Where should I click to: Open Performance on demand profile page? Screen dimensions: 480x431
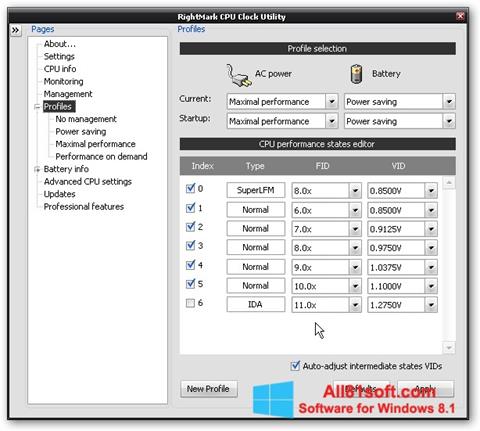click(101, 156)
